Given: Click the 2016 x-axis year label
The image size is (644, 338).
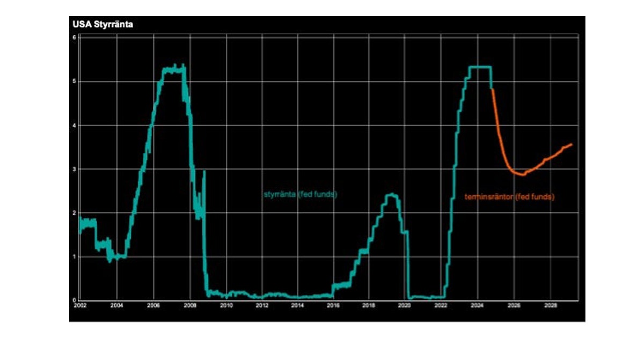Looking at the screenshot, I should pyautogui.click(x=333, y=306).
